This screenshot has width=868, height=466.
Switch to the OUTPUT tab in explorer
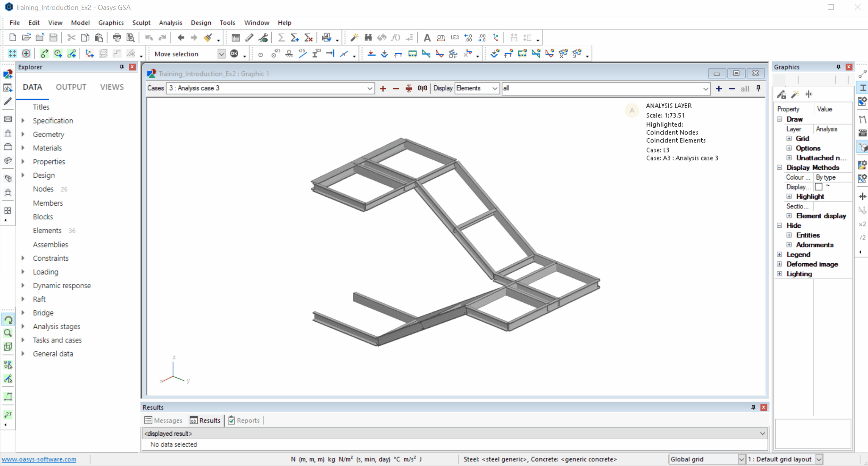point(70,87)
